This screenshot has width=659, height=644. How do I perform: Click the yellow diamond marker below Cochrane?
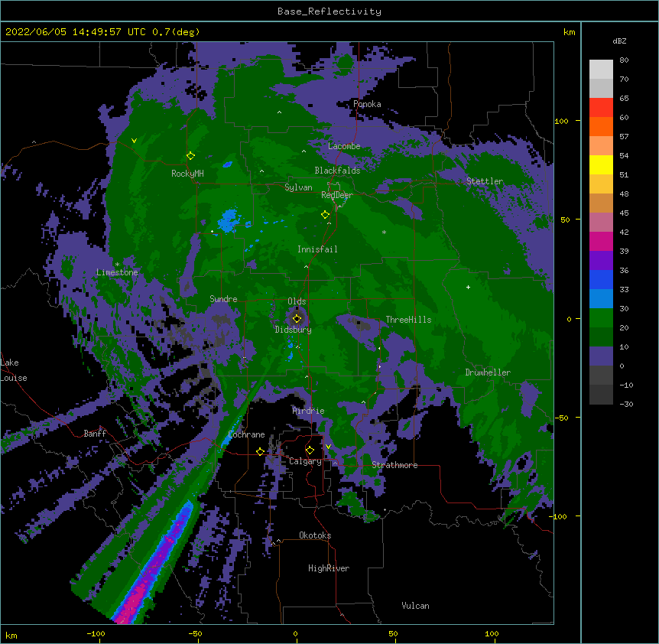(260, 451)
